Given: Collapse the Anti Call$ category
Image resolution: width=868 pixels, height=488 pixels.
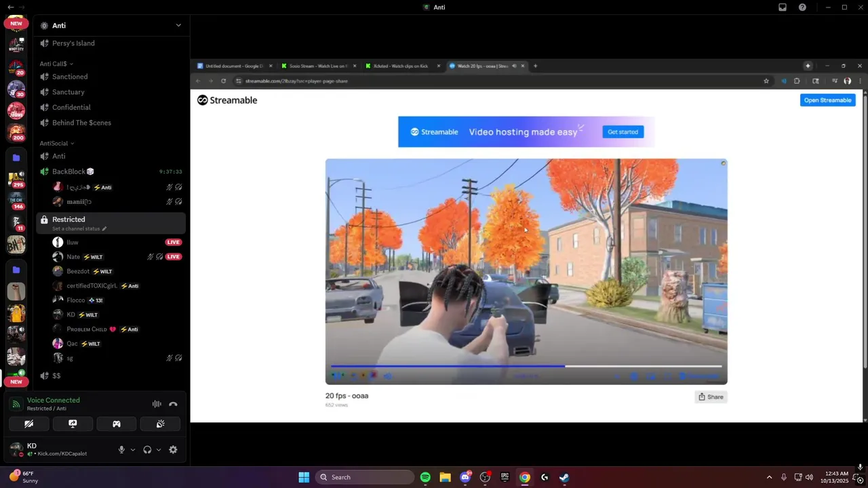Looking at the screenshot, I should tap(56, 64).
